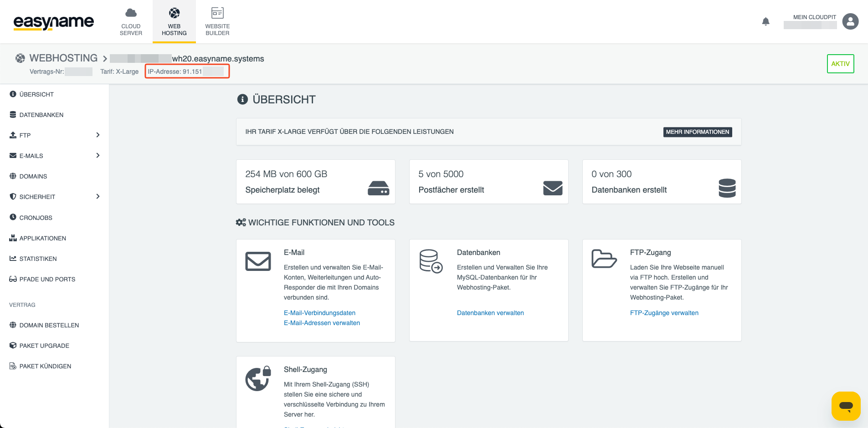Click the Shell-Zugang card title

(x=305, y=369)
